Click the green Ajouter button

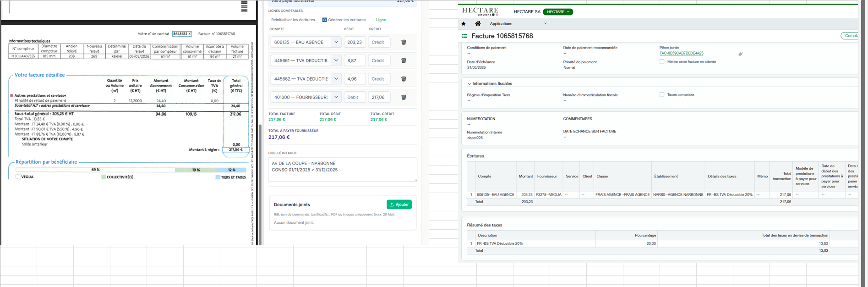click(399, 204)
